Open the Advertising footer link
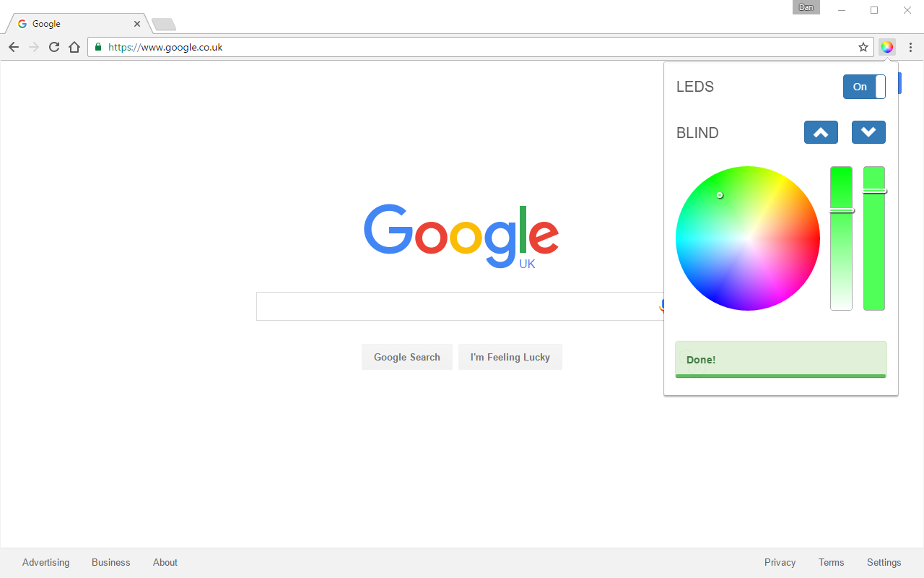Screen dimensions: 924x578 pyautogui.click(x=46, y=562)
